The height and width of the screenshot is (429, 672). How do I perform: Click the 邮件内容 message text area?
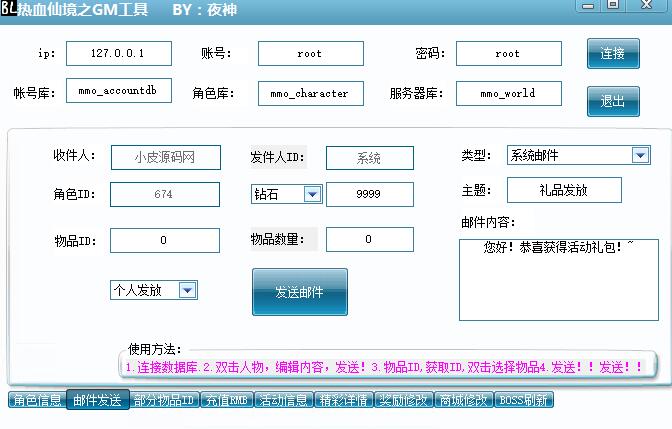point(558,279)
